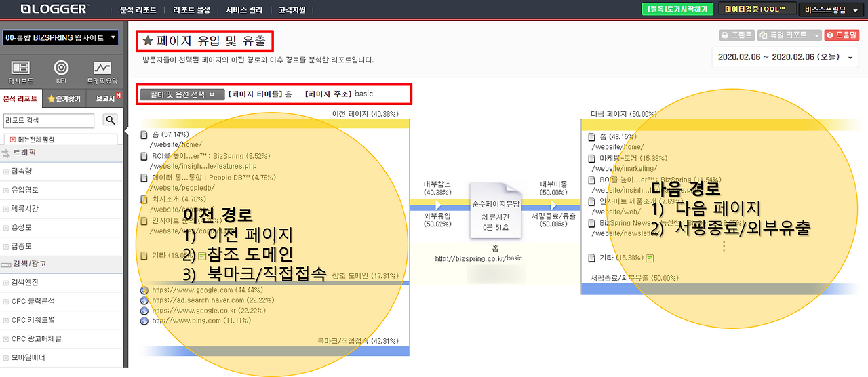Click detail note icon beside 기타 (15.38%)
Image resolution: width=868 pixels, height=377 pixels.
pos(650,258)
